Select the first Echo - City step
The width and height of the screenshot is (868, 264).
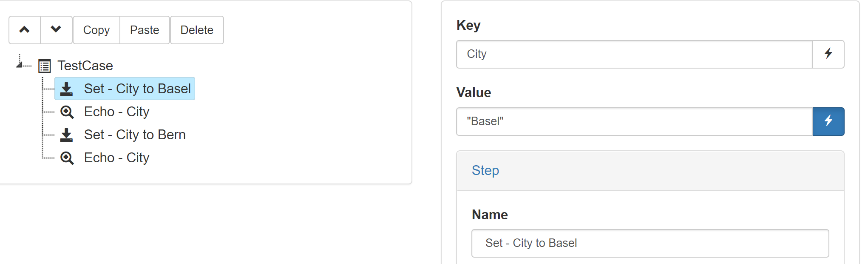tap(116, 112)
